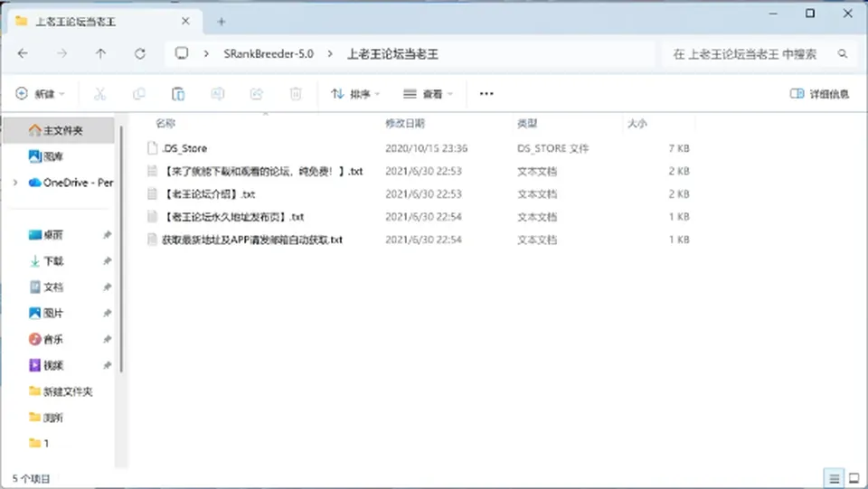The width and height of the screenshot is (868, 489).
Task: Click the Delete trash can icon
Action: (296, 94)
